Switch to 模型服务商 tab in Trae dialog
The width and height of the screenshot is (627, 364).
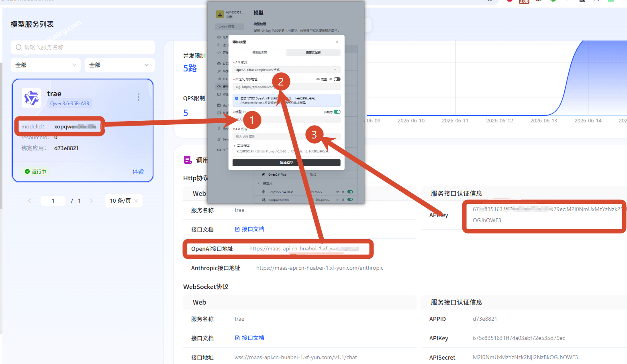[259, 53]
